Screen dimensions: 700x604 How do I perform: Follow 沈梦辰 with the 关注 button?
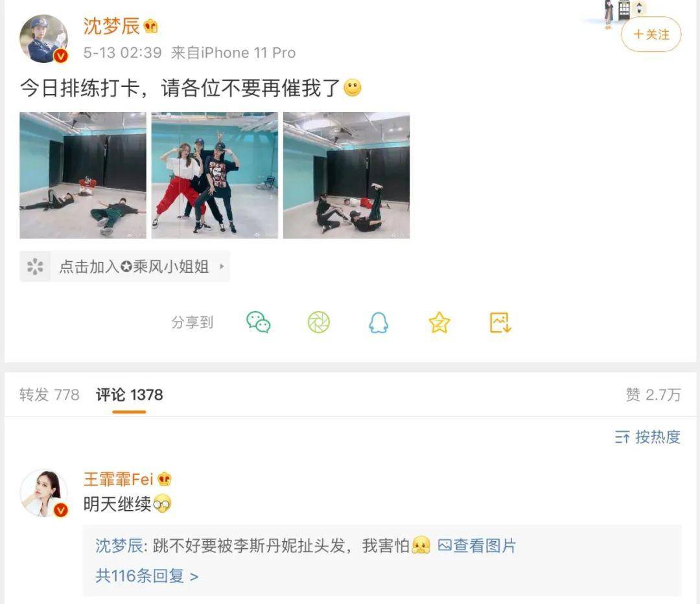pos(651,34)
